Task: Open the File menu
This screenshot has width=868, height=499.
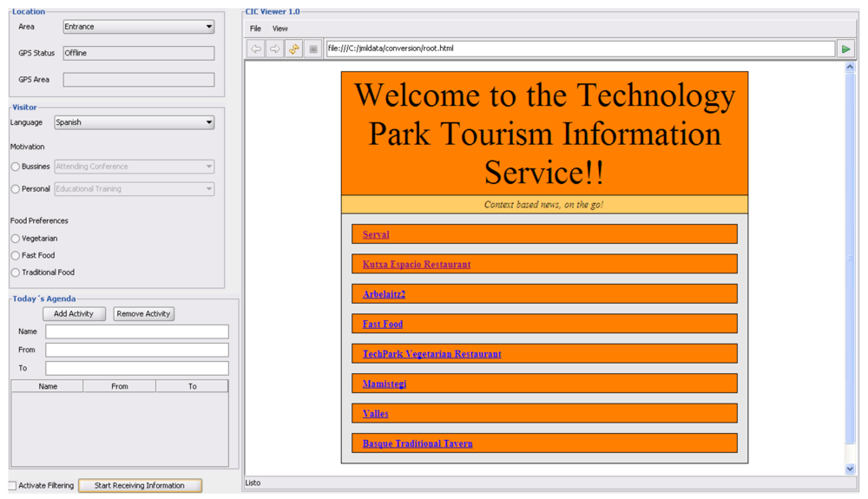Action: tap(255, 29)
